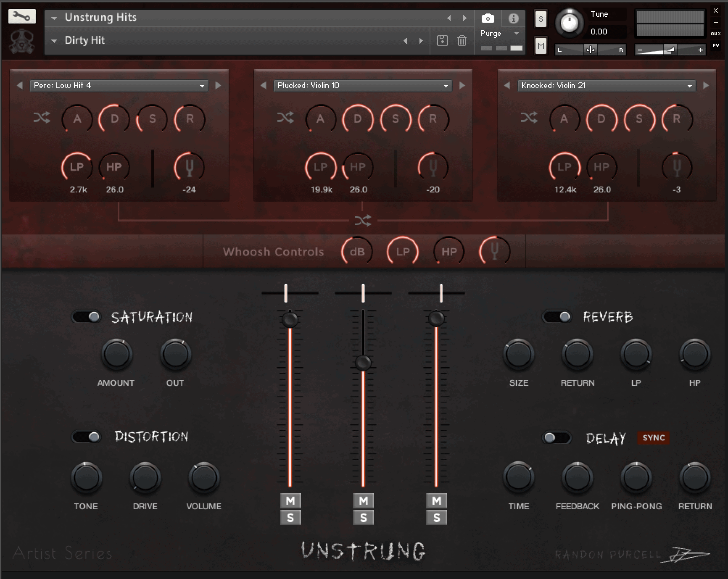Click the next sample arrow for Perc: Low Hit 4
Screen dimensions: 728x579
218,85
